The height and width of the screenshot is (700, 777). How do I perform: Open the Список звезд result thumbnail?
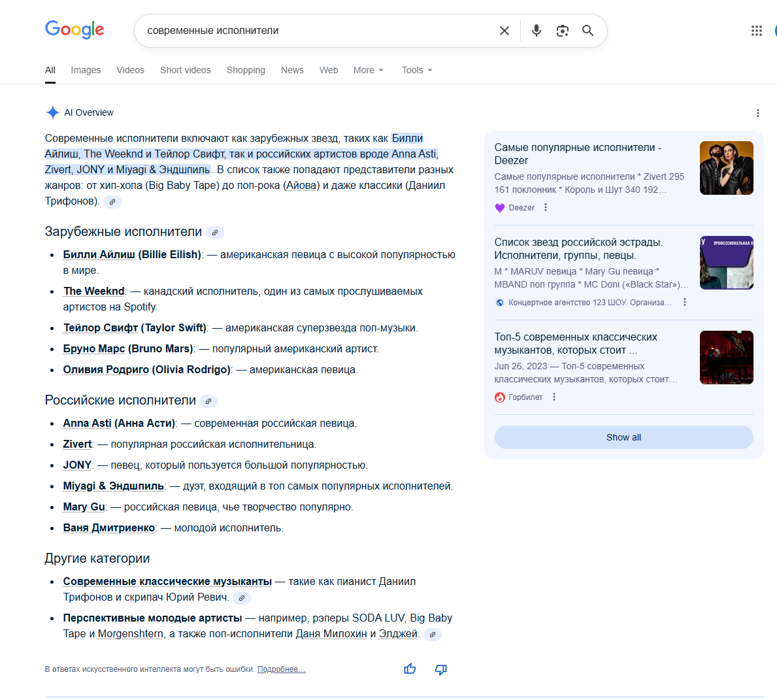(727, 263)
